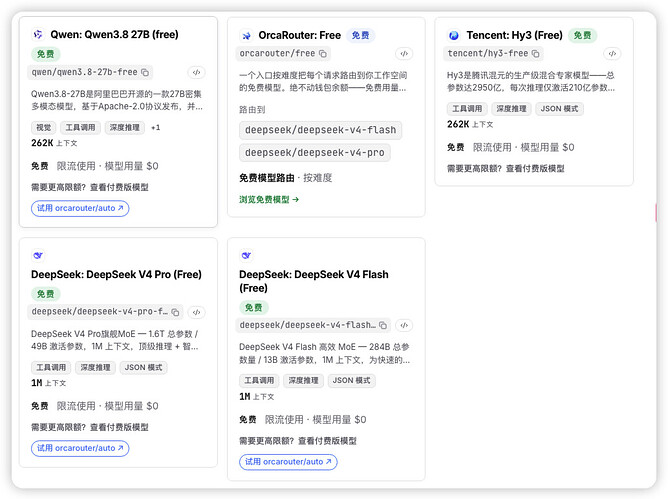The height and width of the screenshot is (499, 668).
Task: View paid models link in DeepSeek V4 Pro card
Action: [x=119, y=427]
